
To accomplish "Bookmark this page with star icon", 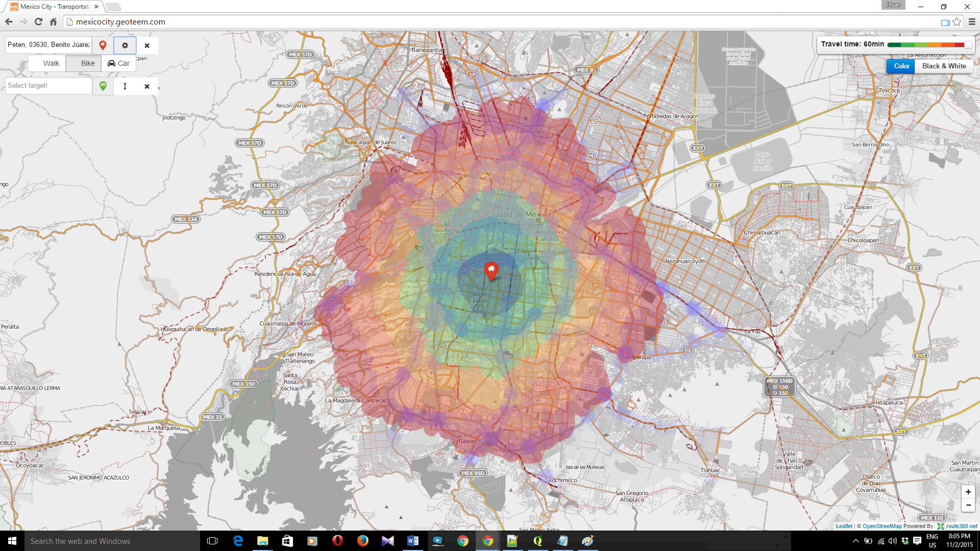I will click(957, 22).
